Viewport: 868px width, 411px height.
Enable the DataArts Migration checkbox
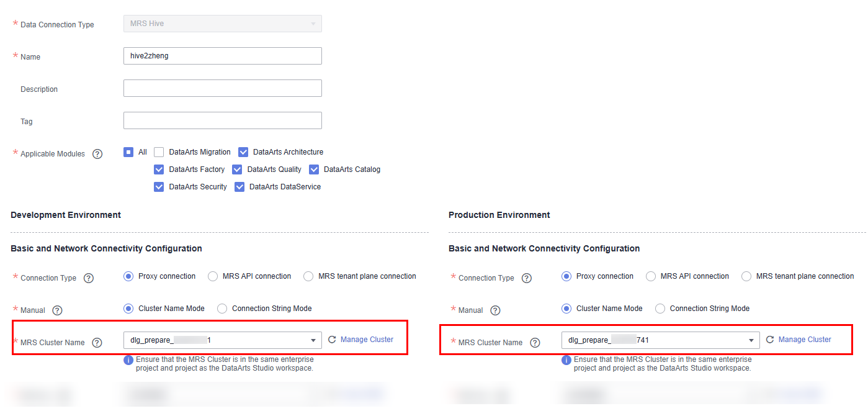click(159, 152)
